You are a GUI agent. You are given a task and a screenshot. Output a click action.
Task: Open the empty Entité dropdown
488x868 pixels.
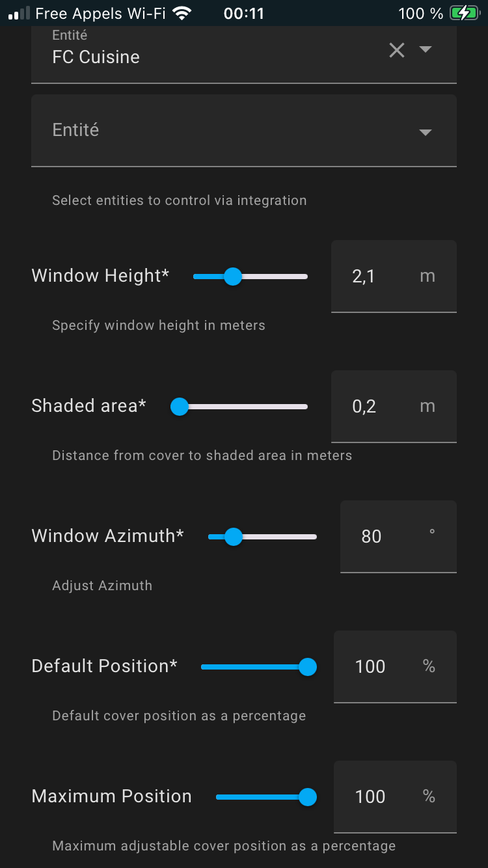tap(426, 132)
